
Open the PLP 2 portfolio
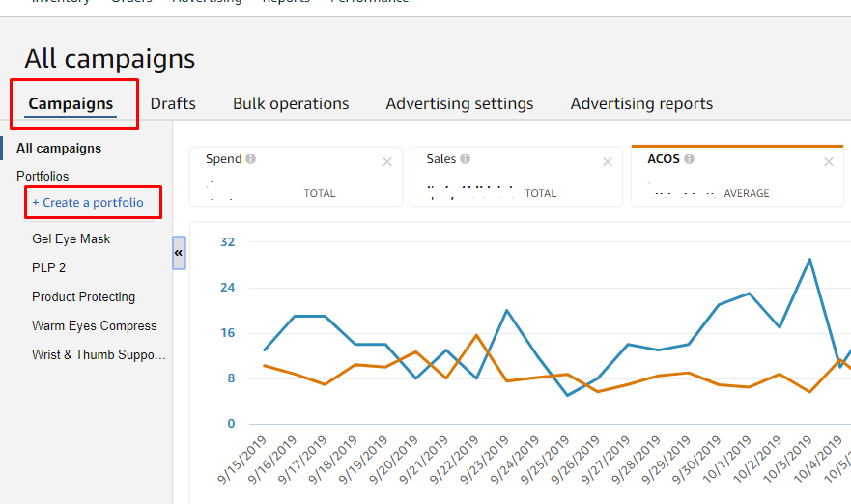[49, 267]
